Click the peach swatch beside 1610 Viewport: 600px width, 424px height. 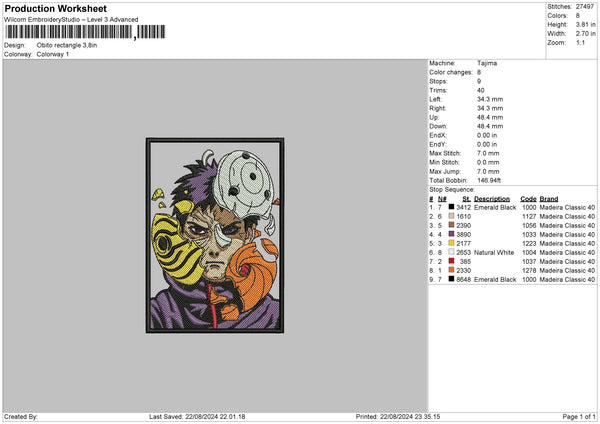[452, 216]
